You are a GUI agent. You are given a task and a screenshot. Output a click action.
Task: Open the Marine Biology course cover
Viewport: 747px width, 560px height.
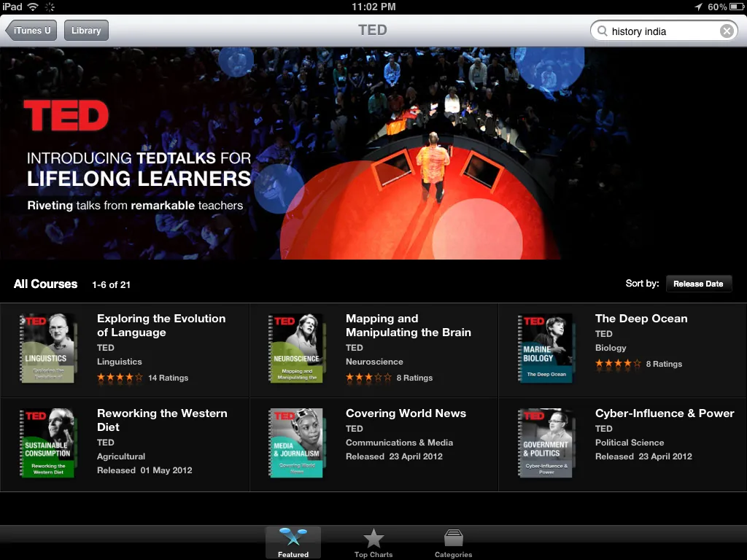click(x=546, y=348)
